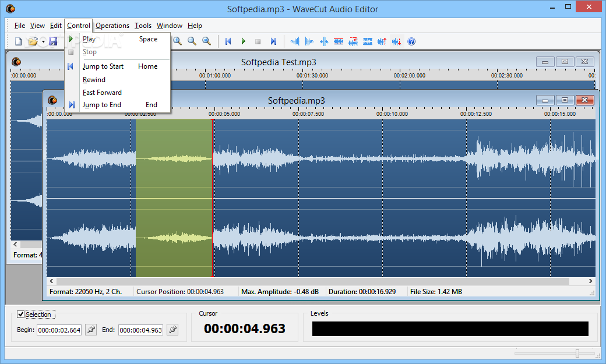Click the Save floppy disk toolbar icon
The height and width of the screenshot is (364, 606).
pyautogui.click(x=53, y=41)
